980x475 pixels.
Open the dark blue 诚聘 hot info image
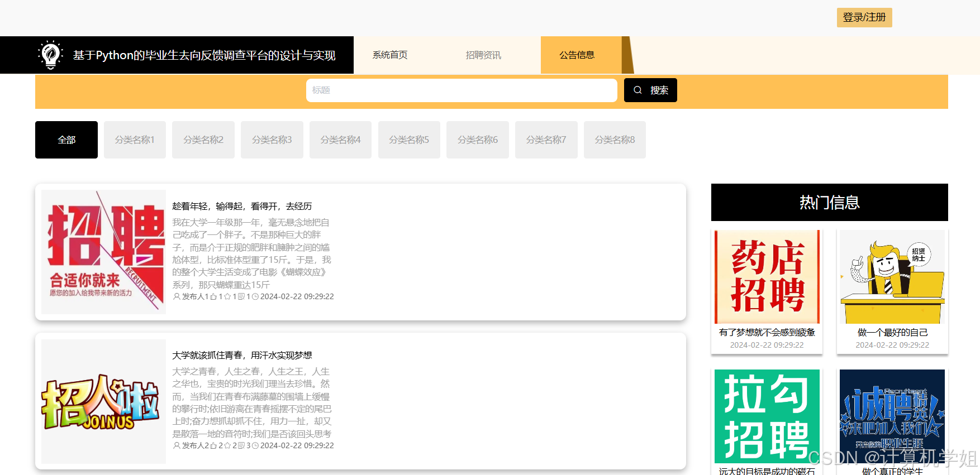(x=892, y=416)
